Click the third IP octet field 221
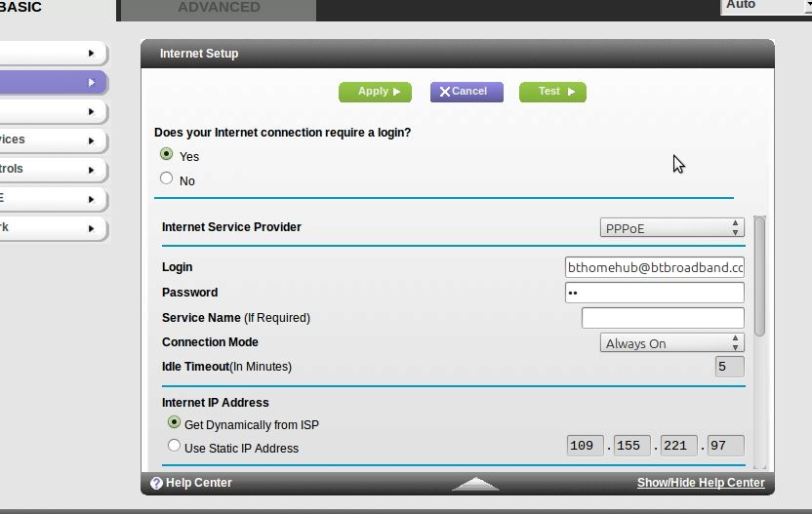812x514 pixels. click(x=678, y=446)
